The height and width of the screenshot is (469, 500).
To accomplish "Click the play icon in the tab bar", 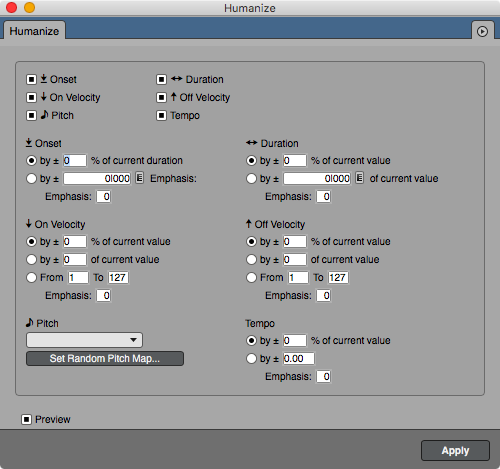I will tap(482, 31).
